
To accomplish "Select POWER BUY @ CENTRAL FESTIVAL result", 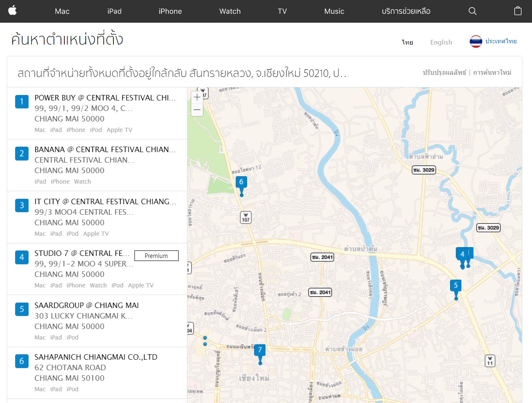I will [x=105, y=98].
